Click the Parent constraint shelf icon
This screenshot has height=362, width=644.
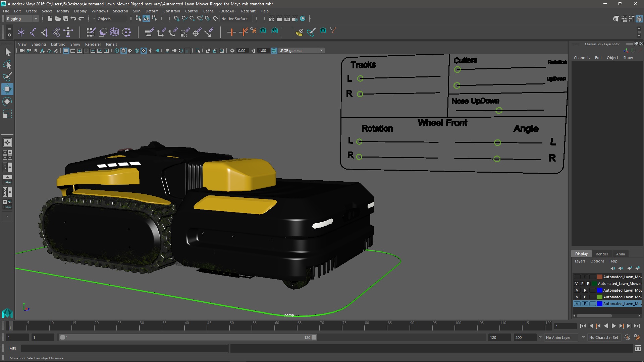coord(149,32)
